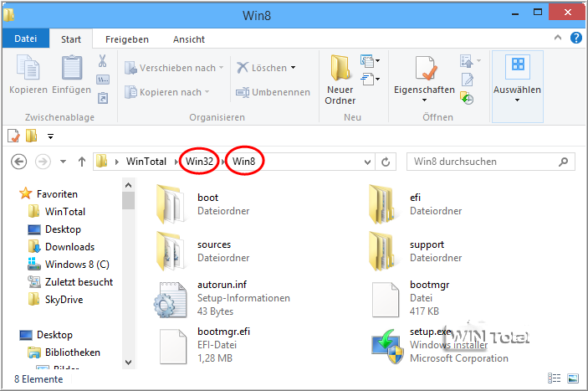This screenshot has height=391, width=588.
Task: Open the address bar history dropdown
Action: click(367, 162)
